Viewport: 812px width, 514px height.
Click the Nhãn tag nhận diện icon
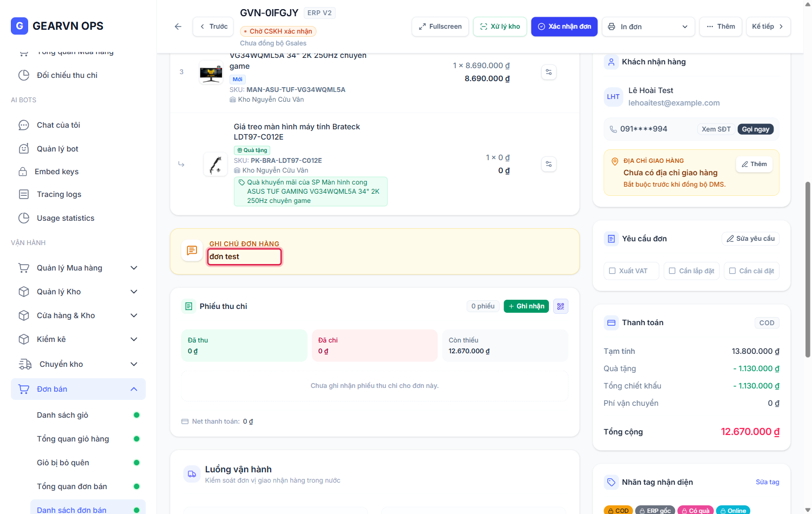click(611, 482)
